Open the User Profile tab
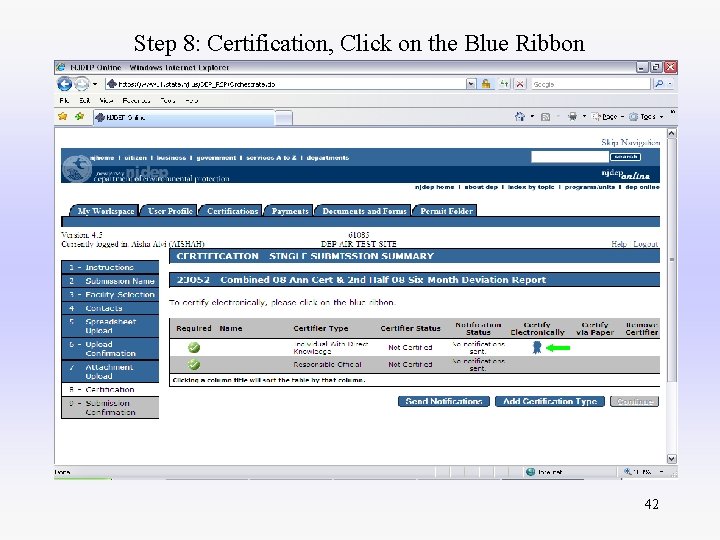 tap(169, 211)
